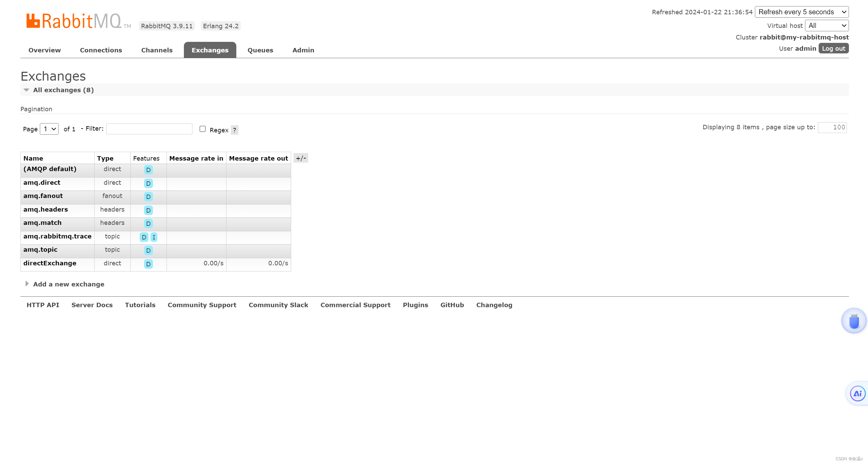868x464 pixels.
Task: Click the I feature icon for amq.rabbitmq.trace
Action: coord(154,236)
